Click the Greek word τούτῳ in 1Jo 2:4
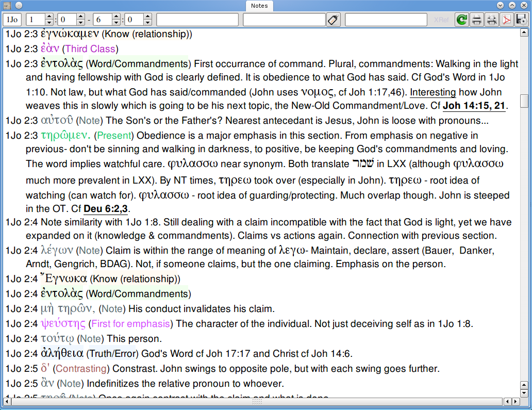The image size is (532, 410). [57, 339]
